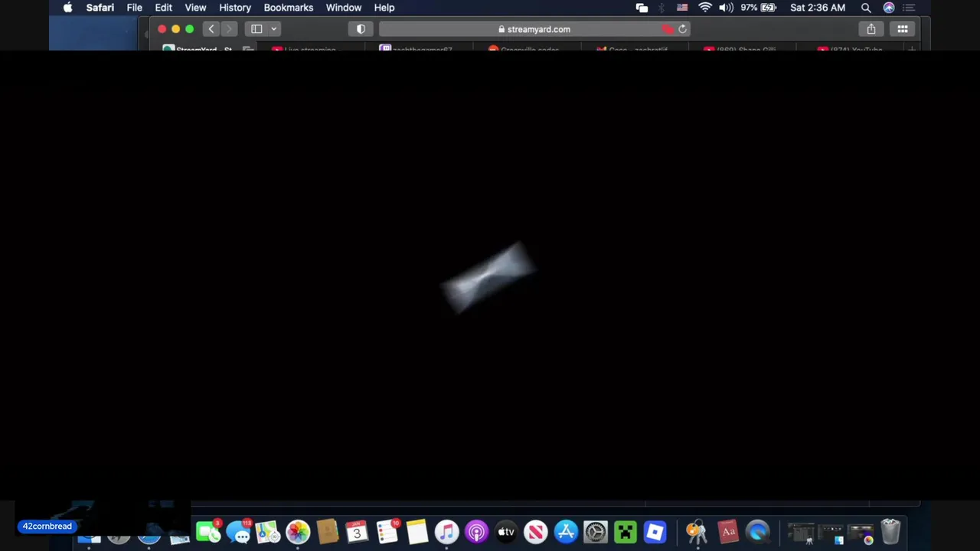Screen dimensions: 980x551
Task: Click the Sat 2:36 AM clock
Action: click(x=818, y=8)
